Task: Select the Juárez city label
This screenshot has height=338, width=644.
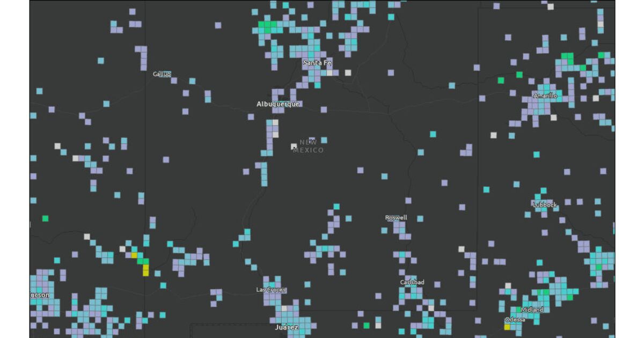Action: 287,327
